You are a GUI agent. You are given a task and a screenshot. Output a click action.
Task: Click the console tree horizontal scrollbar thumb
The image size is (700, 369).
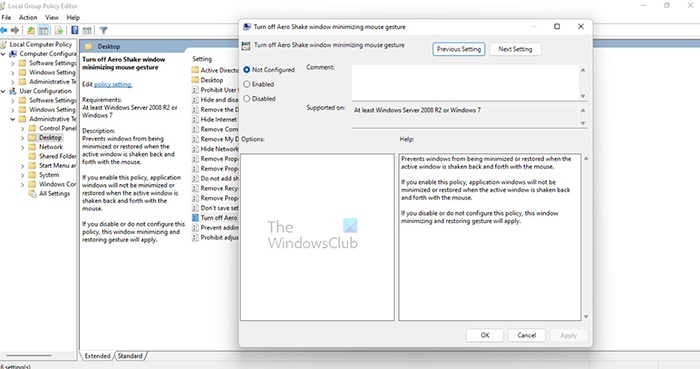point(29,356)
